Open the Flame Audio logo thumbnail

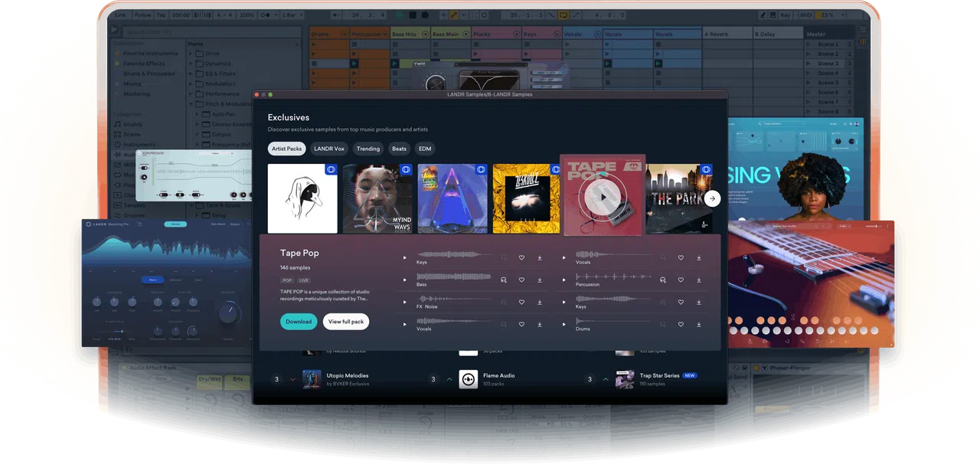click(469, 379)
